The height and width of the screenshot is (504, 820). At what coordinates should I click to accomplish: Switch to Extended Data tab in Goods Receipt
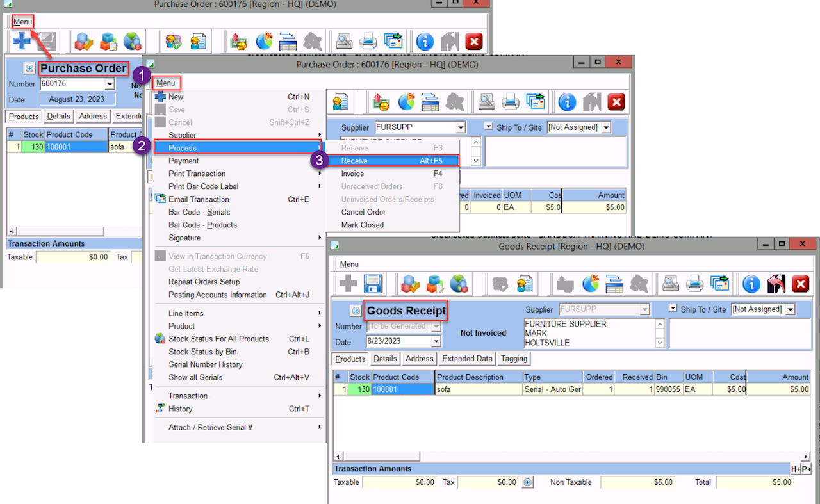[x=467, y=359]
